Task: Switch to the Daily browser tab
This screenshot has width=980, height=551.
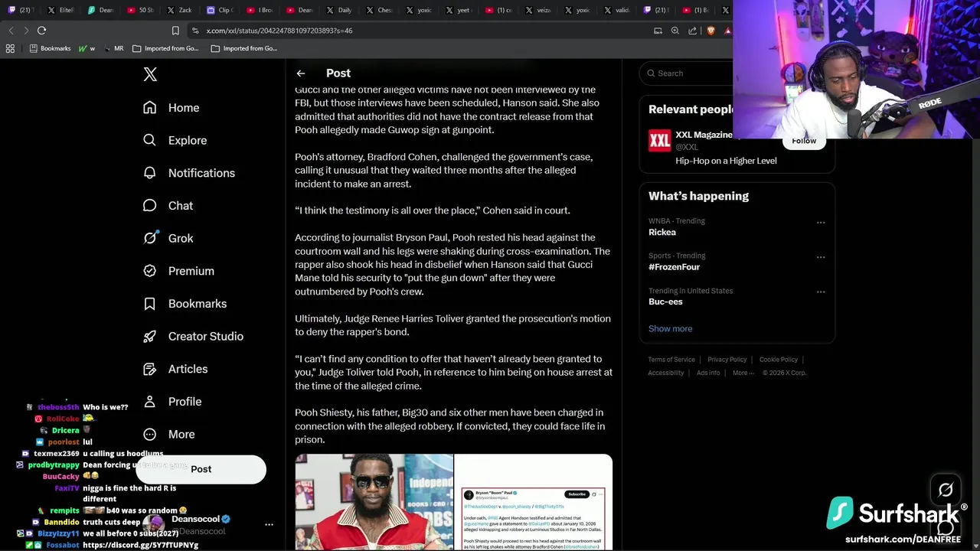Action: tap(340, 10)
